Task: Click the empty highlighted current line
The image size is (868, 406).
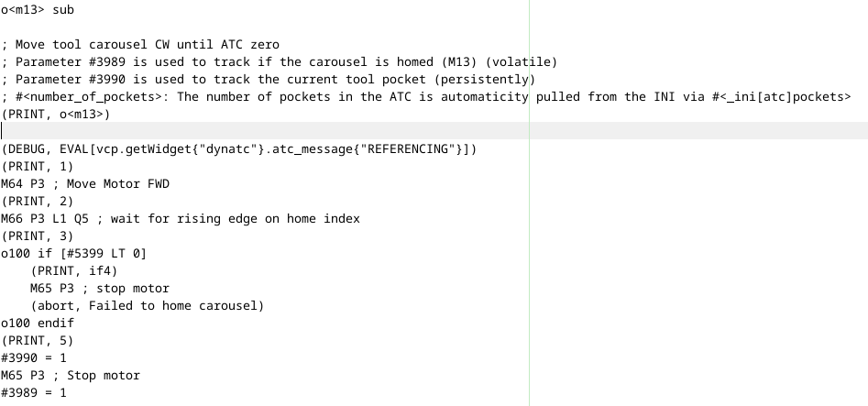Action: point(434,131)
